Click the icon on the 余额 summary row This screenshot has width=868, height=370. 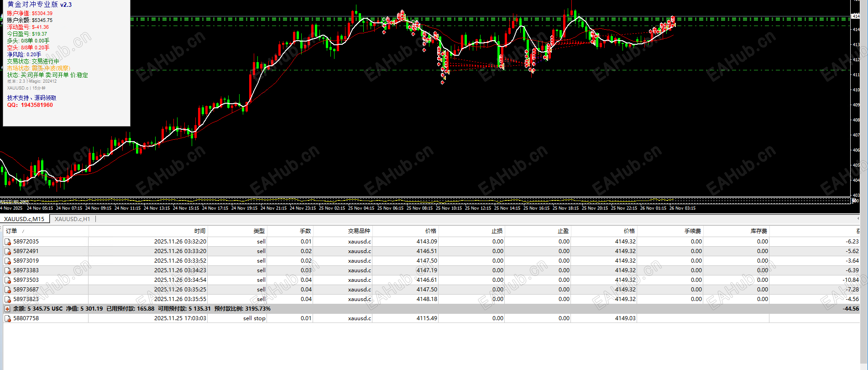pyautogui.click(x=7, y=309)
